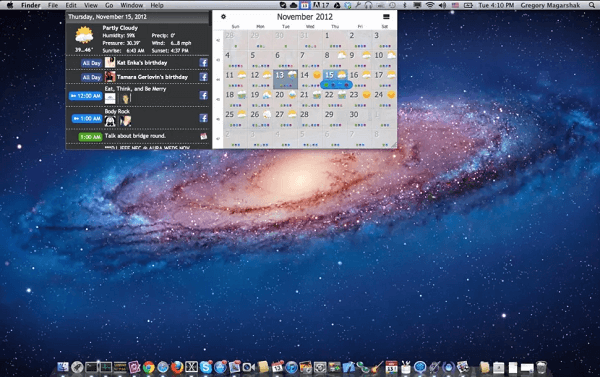600x377 pixels.
Task: Click the green 1:00 AM time badge
Action: (90, 137)
